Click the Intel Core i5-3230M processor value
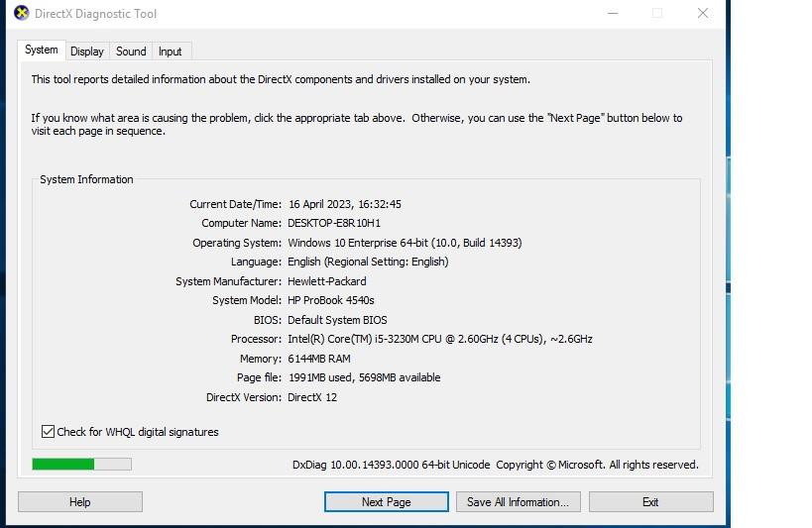The height and width of the screenshot is (528, 812). (440, 339)
